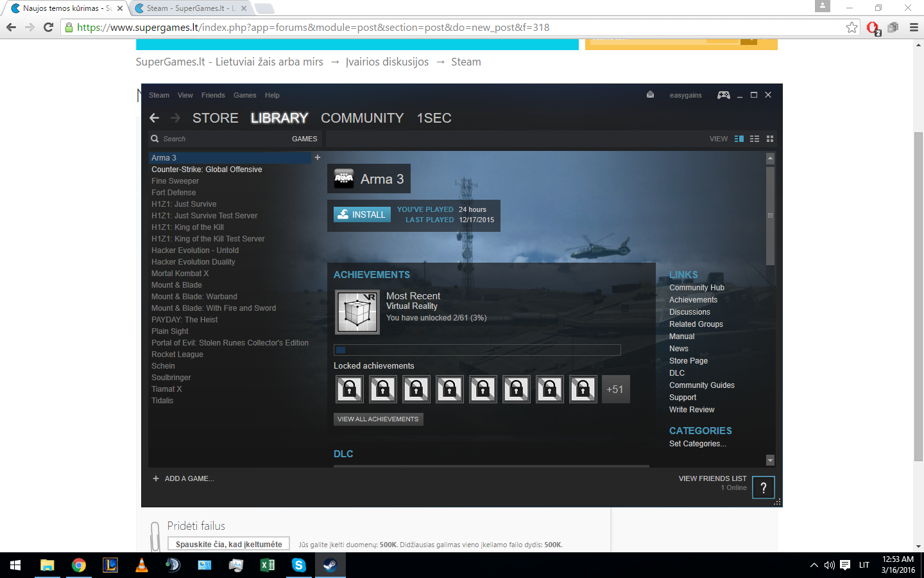
Task: Open the Friends menu
Action: pyautogui.click(x=213, y=95)
